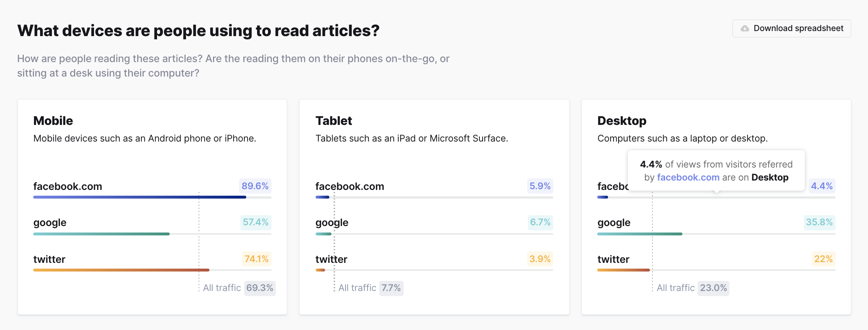This screenshot has height=330, width=868.
Task: Click the 6.7% badge for google Tablet
Action: click(540, 223)
